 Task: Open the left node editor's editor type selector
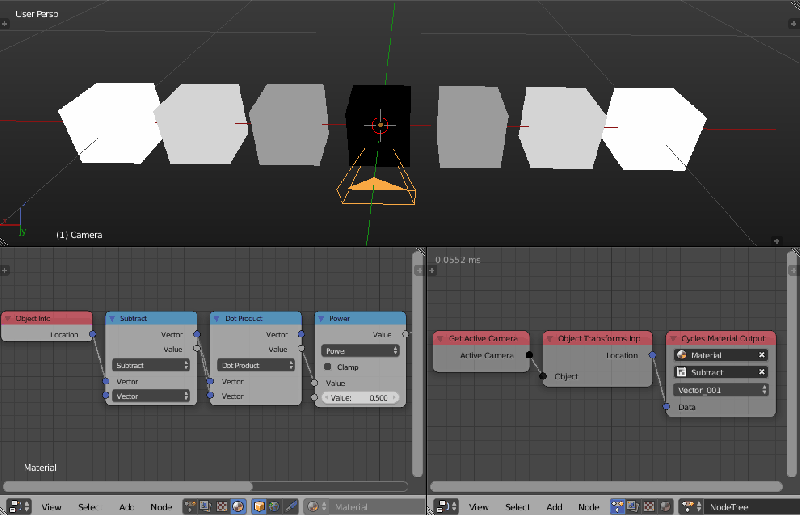point(20,506)
